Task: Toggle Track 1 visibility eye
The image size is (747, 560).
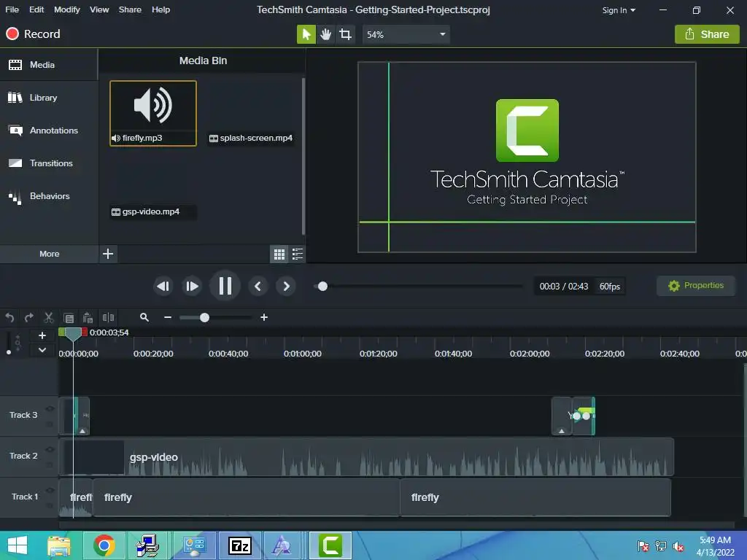Action: point(50,490)
